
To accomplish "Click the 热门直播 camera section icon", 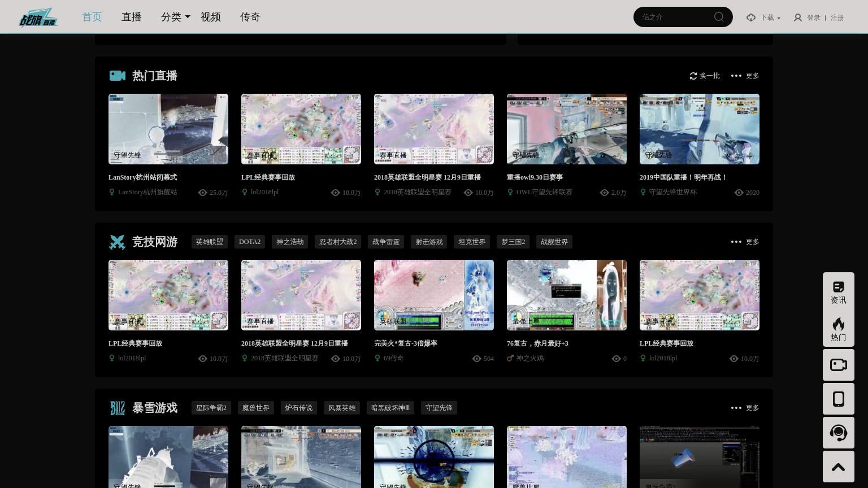I will click(x=118, y=76).
